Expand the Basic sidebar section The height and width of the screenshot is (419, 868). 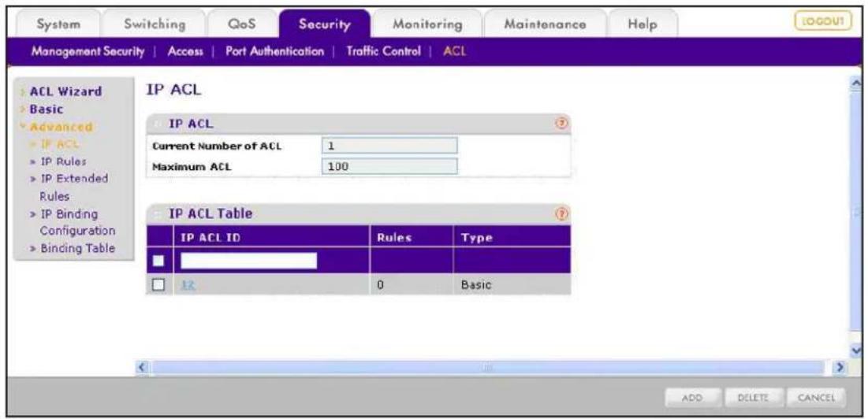point(47,109)
